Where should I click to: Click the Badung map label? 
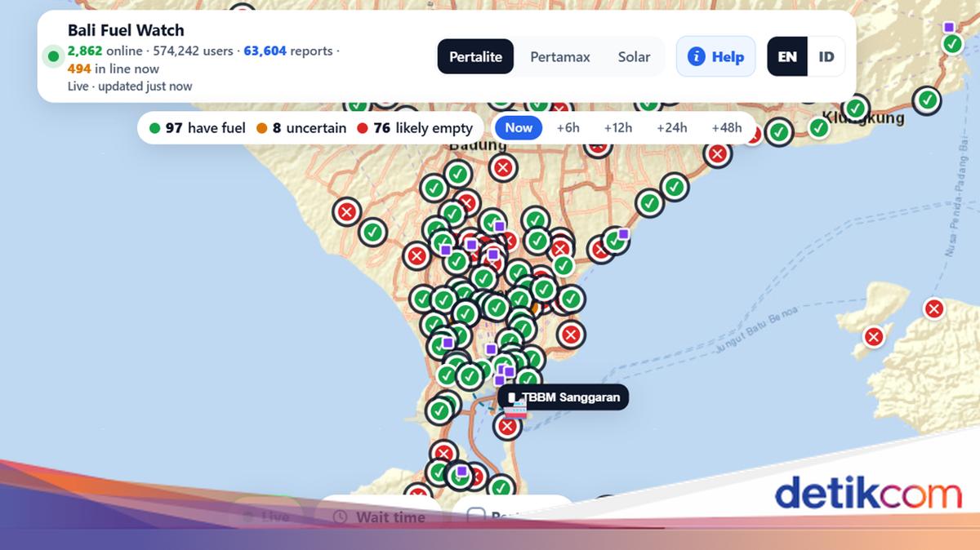coord(478,146)
